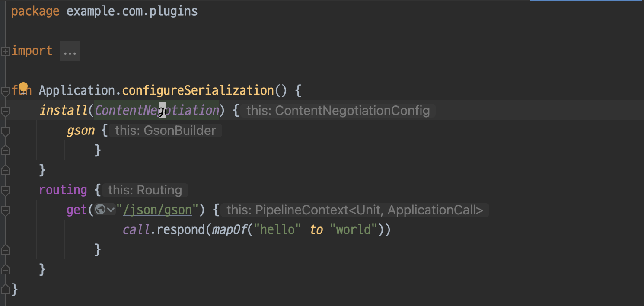Collapse the install(ContentNegotiation) block in gutter
644x306 pixels.
(5, 111)
